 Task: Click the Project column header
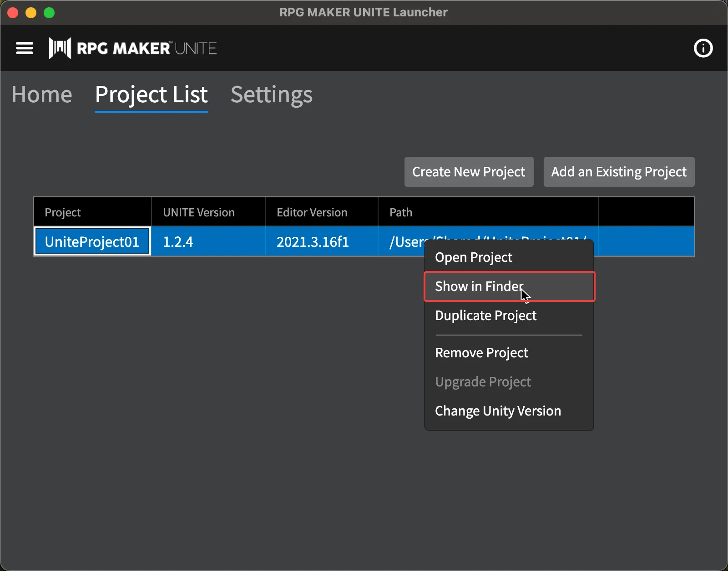pyautogui.click(x=63, y=212)
